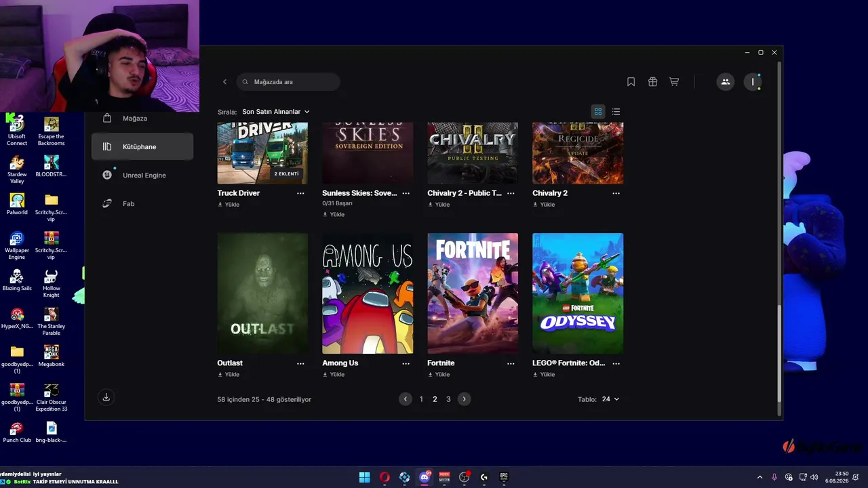Open more options for Chivalry 2 - Public Testing

[x=511, y=193]
